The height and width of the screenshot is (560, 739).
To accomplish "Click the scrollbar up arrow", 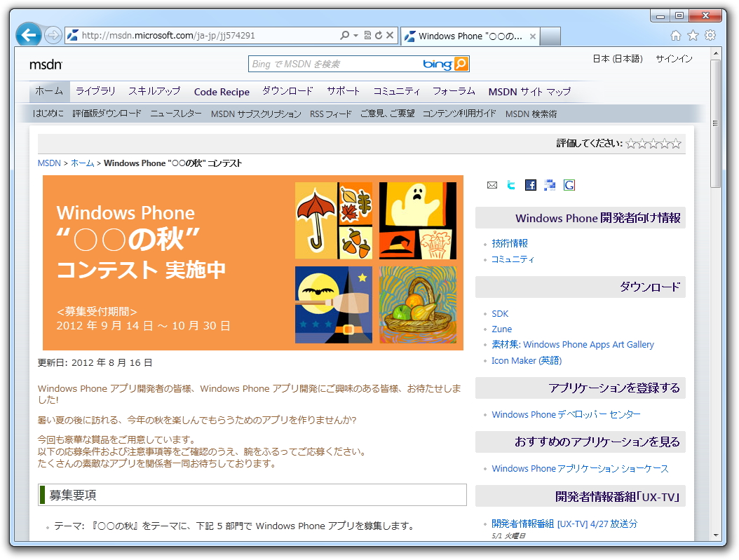I will pos(716,53).
